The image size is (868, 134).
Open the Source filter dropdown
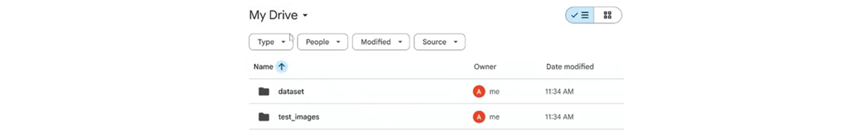pos(439,42)
